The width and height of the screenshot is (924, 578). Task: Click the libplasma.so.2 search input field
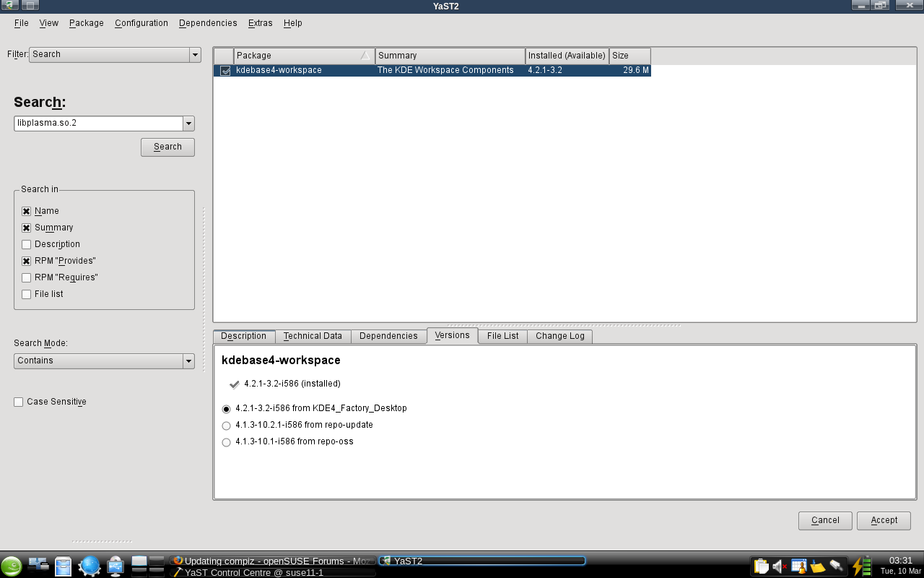pyautogui.click(x=98, y=124)
